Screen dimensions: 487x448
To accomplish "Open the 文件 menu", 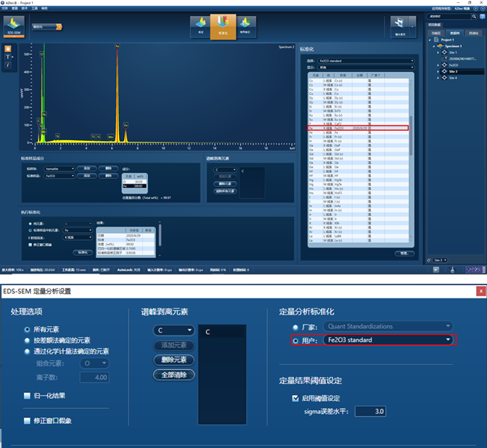I will 5,8.
